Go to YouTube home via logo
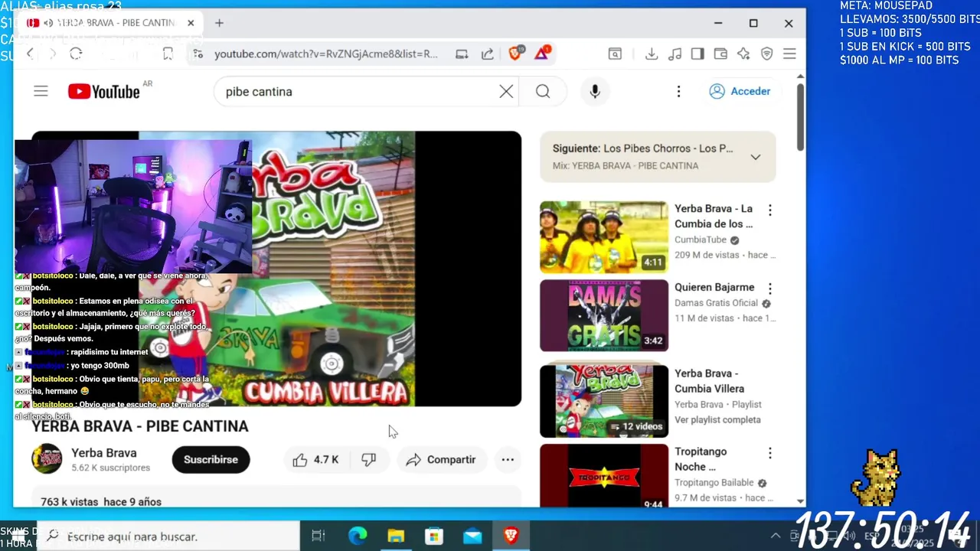 point(104,92)
